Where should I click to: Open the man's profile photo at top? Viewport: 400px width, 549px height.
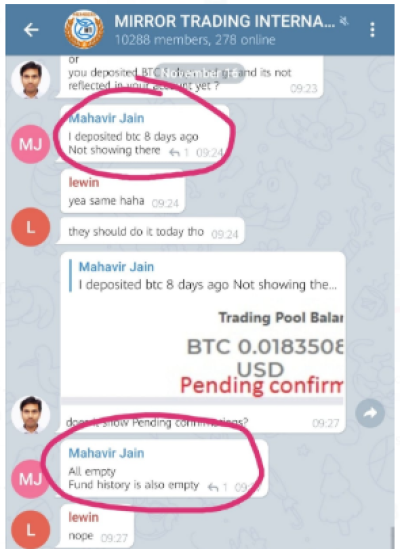pos(31,80)
